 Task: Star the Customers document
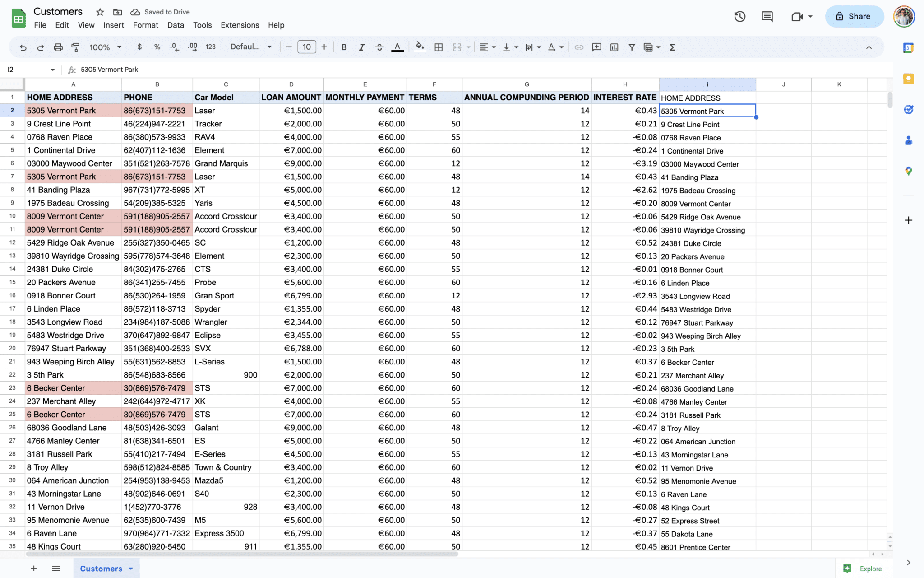pos(100,12)
